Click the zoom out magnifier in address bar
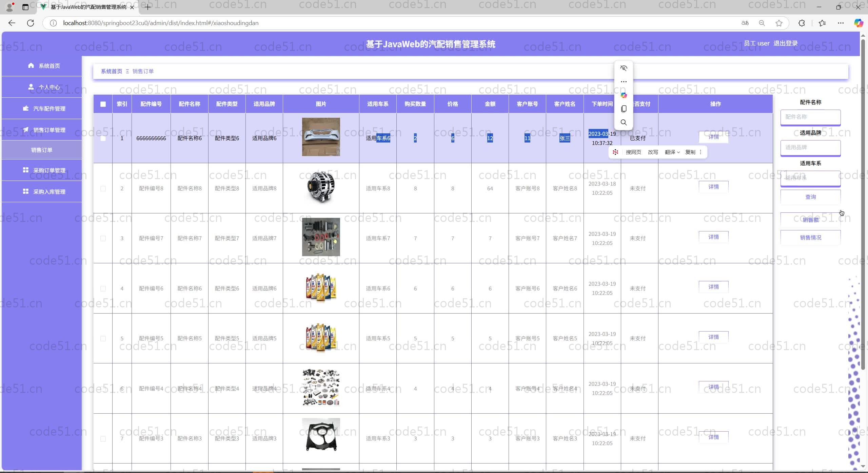Image resolution: width=868 pixels, height=473 pixels. click(762, 23)
